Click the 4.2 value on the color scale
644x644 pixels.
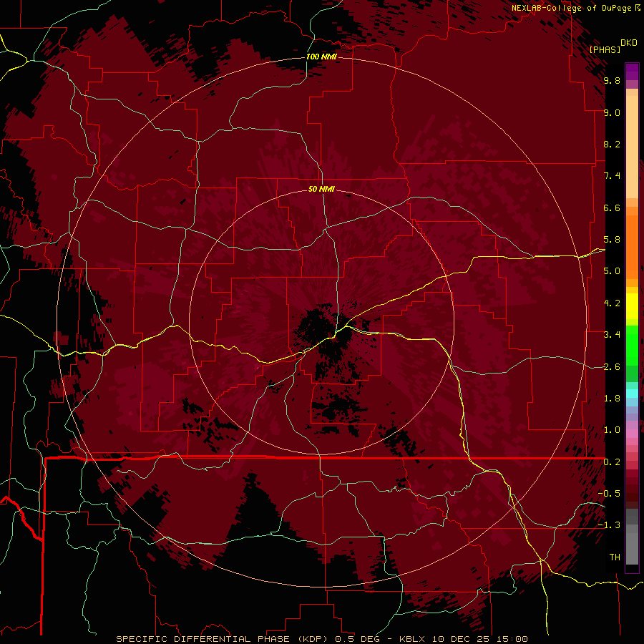612,303
